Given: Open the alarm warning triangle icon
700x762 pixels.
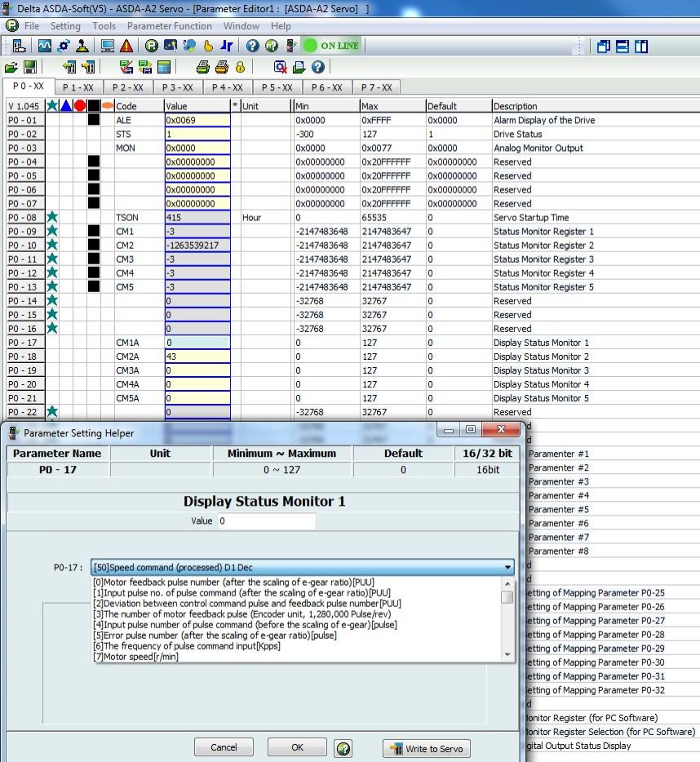Looking at the screenshot, I should coord(127,46).
